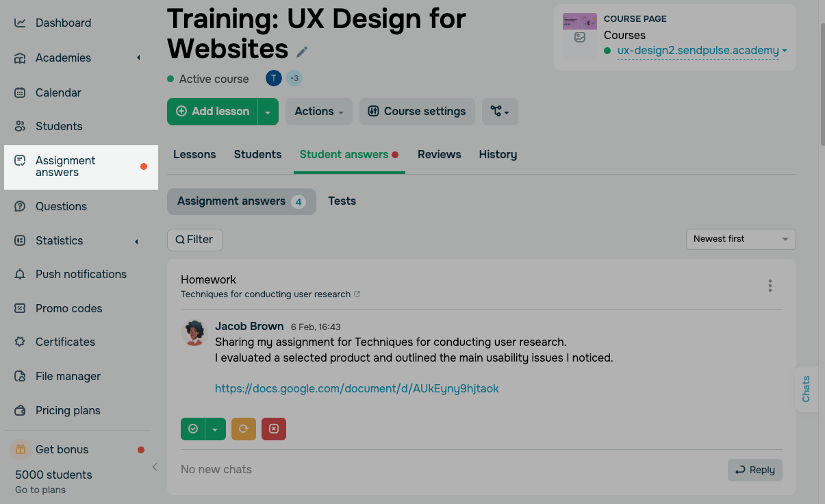Expand the green approve options arrow

pos(215,429)
